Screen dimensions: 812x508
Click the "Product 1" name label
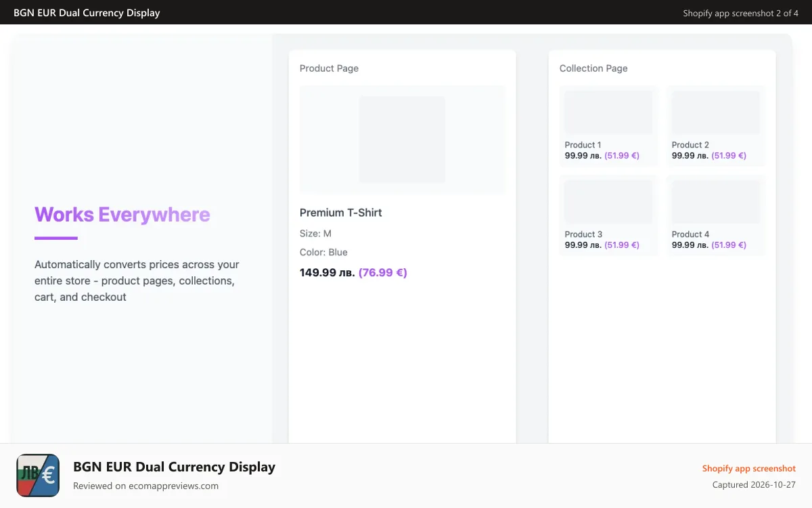[x=583, y=145]
